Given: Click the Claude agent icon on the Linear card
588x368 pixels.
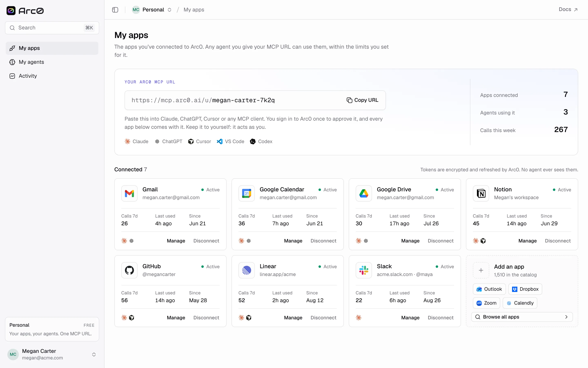Looking at the screenshot, I should (x=241, y=318).
